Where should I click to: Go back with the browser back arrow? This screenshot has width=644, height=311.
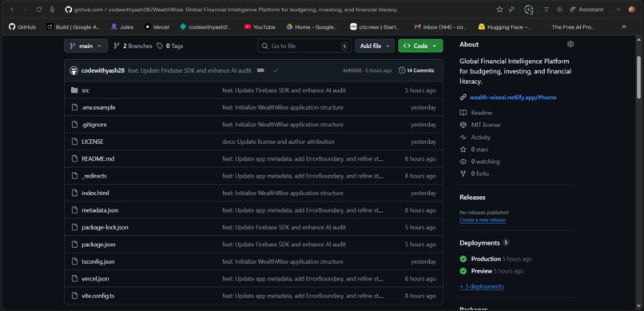(x=12, y=10)
